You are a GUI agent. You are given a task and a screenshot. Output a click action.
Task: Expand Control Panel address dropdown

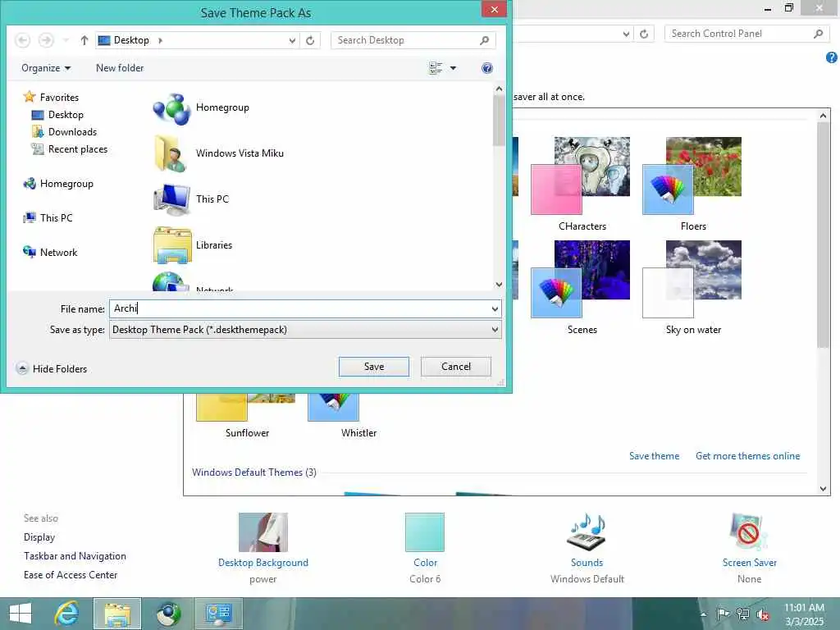(626, 34)
